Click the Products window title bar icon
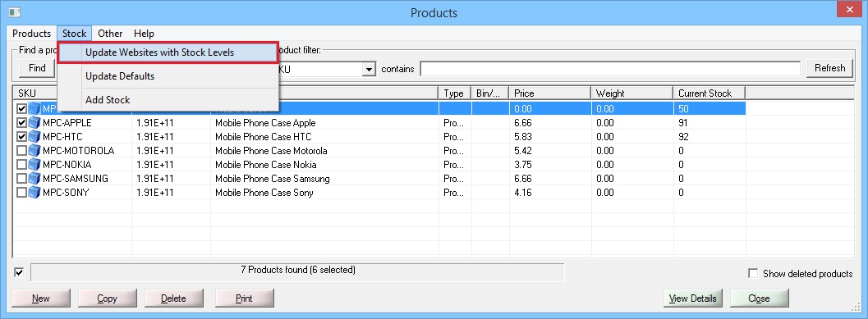868x319 pixels. point(15,11)
